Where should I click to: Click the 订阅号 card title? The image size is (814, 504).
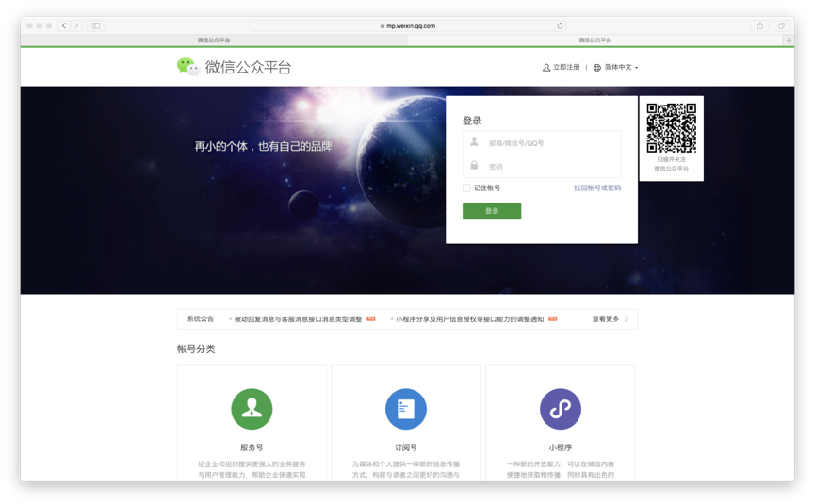406,447
